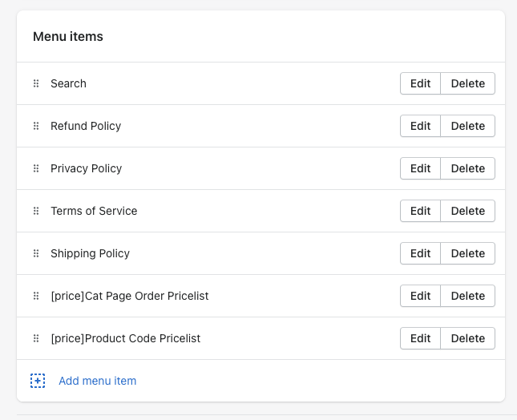Delete the Product Code Pricelist item
This screenshot has width=517, height=420.
pyautogui.click(x=467, y=338)
